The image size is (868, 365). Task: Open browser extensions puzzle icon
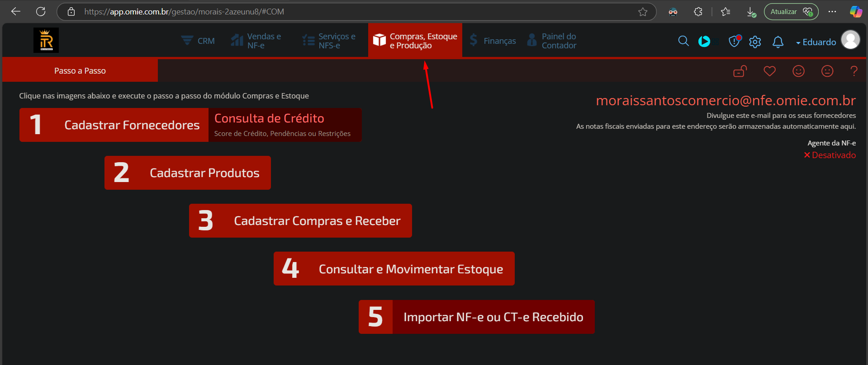[698, 12]
